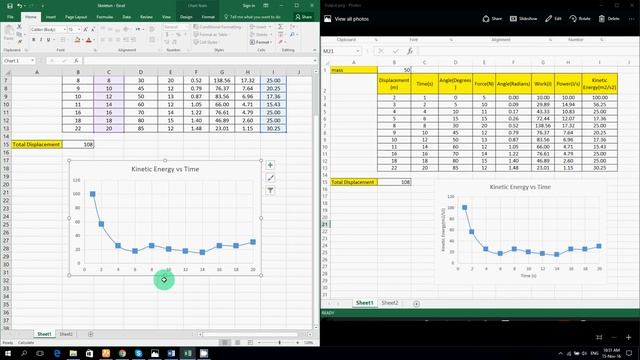Open the File tab

(x=10, y=17)
